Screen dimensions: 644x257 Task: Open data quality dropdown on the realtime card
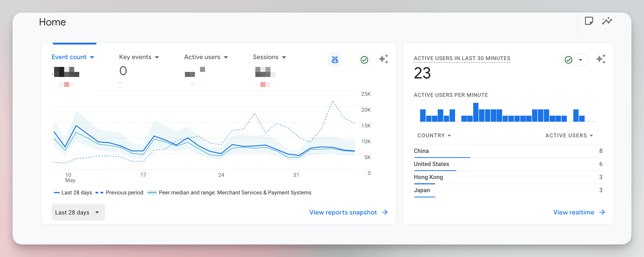click(x=574, y=60)
